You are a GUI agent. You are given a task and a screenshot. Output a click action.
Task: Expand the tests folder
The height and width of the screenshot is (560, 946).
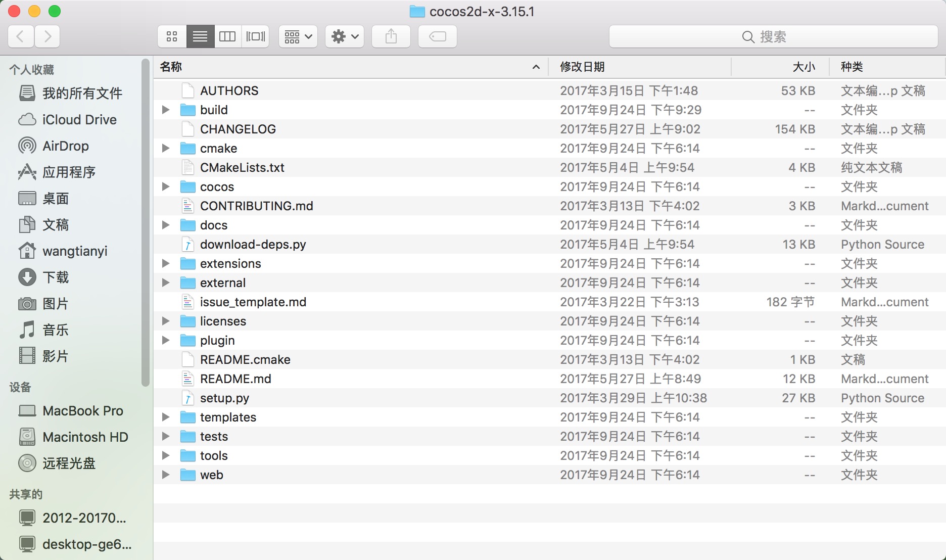point(165,436)
